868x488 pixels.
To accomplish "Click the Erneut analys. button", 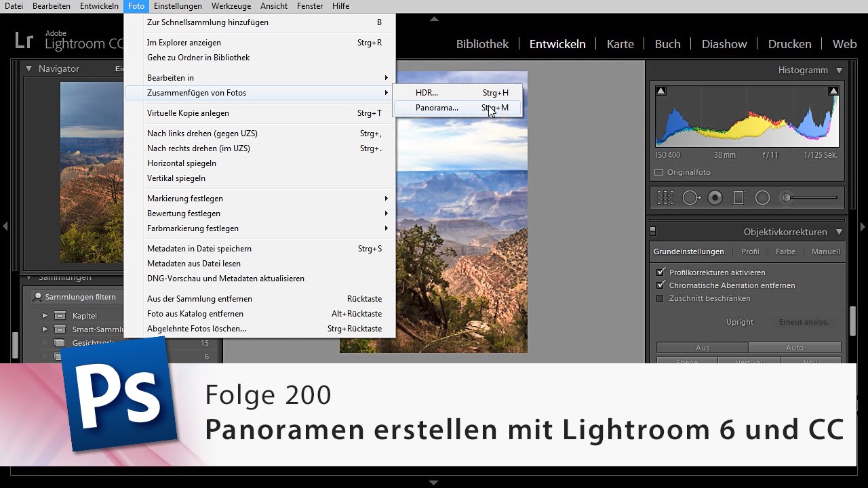I will [x=804, y=322].
